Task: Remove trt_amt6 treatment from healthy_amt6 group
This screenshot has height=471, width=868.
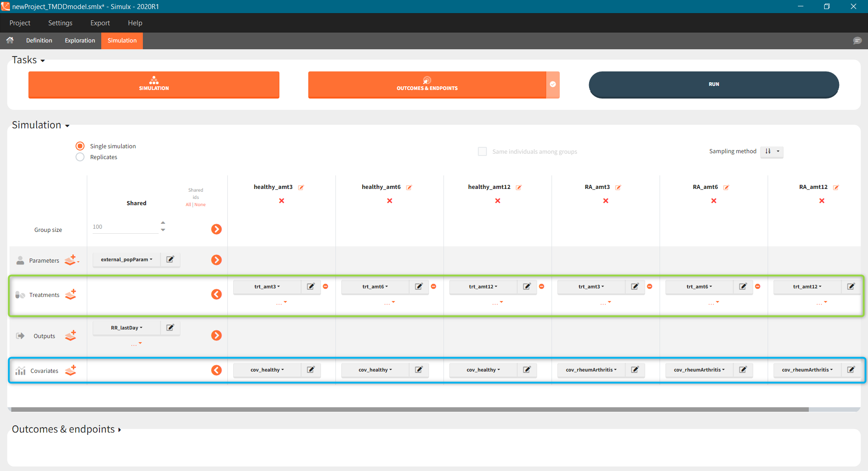Action: [x=434, y=287]
